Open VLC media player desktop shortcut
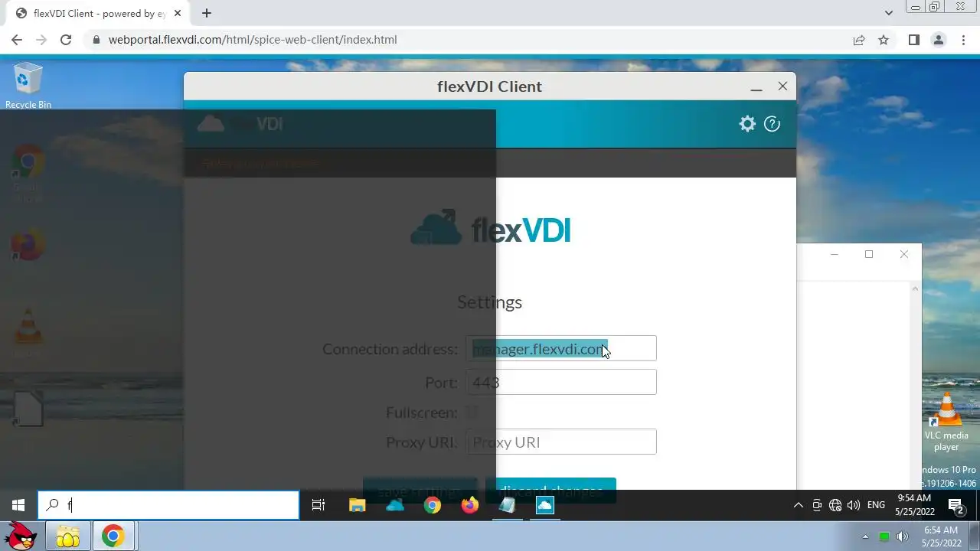Image resolution: width=980 pixels, height=551 pixels. pyautogui.click(x=946, y=422)
